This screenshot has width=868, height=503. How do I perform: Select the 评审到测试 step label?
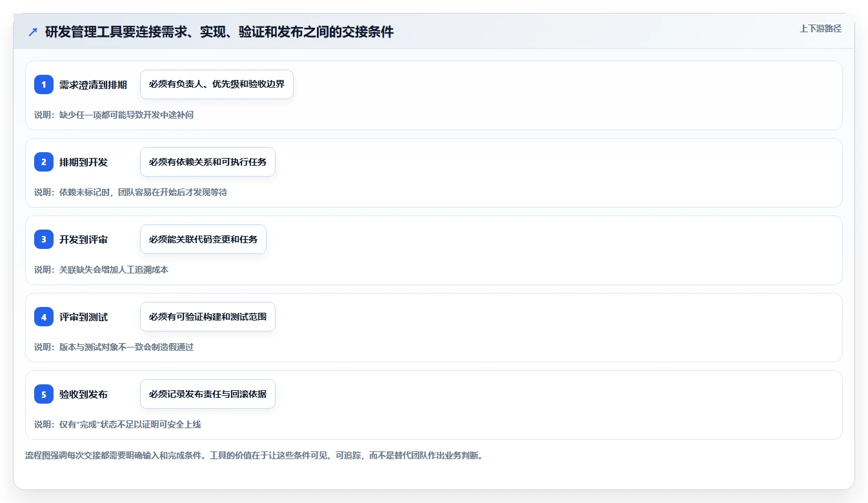pyautogui.click(x=83, y=317)
